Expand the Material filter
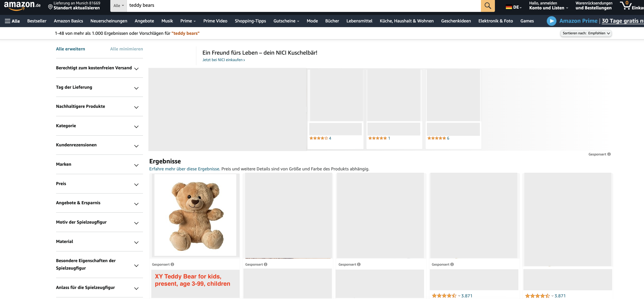644x299 pixels. [100, 242]
